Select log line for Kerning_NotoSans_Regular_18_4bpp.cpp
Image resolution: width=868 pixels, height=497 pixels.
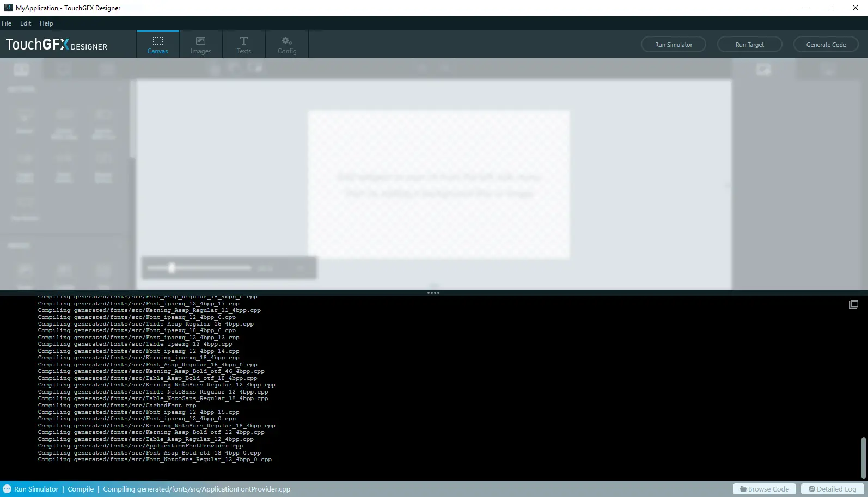pyautogui.click(x=156, y=426)
